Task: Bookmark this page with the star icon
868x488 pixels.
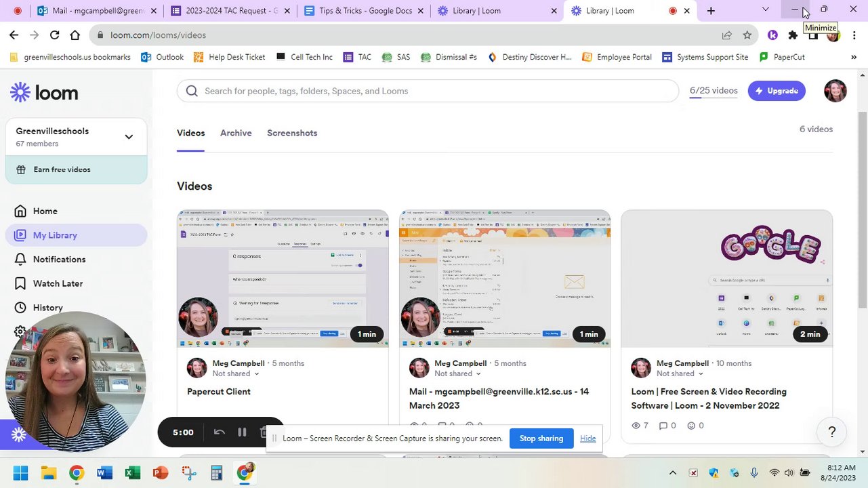Action: coord(747,35)
